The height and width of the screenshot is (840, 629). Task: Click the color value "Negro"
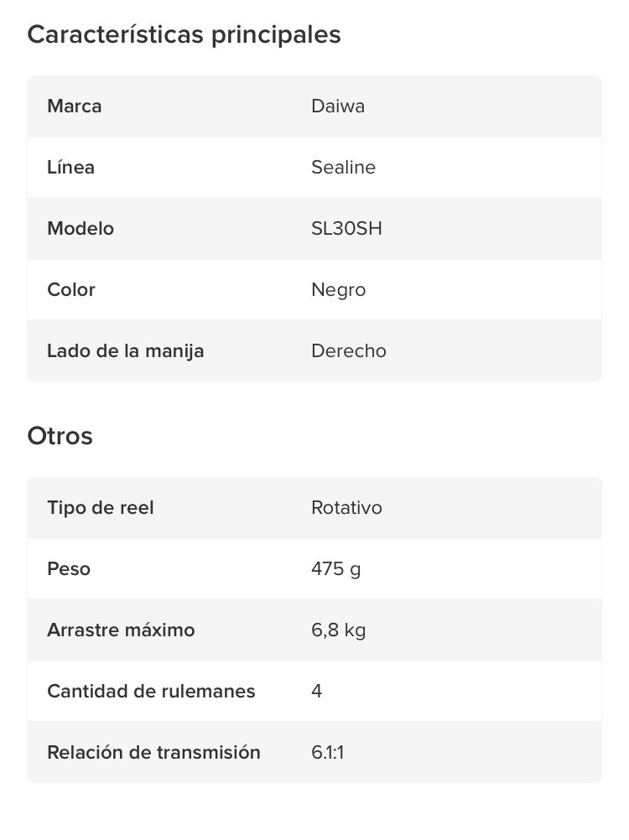pos(338,290)
